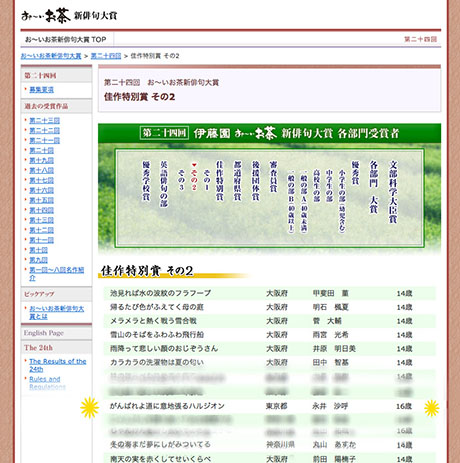The height and width of the screenshot is (463, 460).
Task: Select 中学生の部 in the banner menu
Action: click(329, 186)
